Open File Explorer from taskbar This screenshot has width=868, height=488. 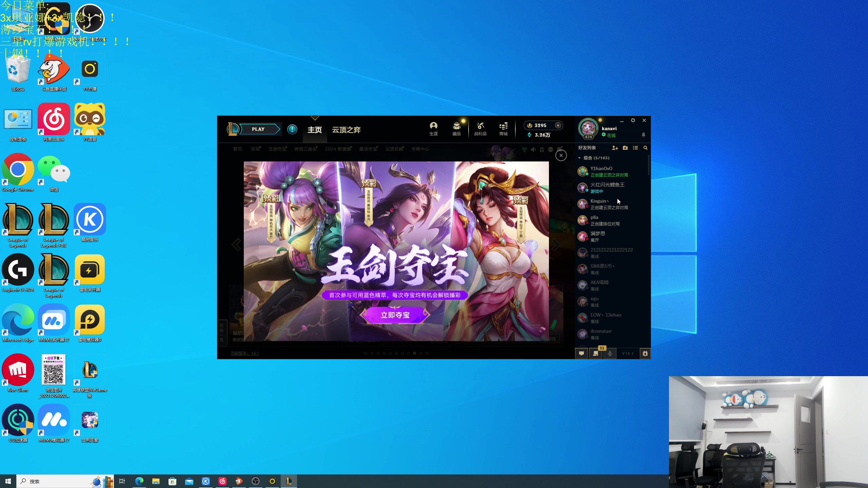point(156,481)
